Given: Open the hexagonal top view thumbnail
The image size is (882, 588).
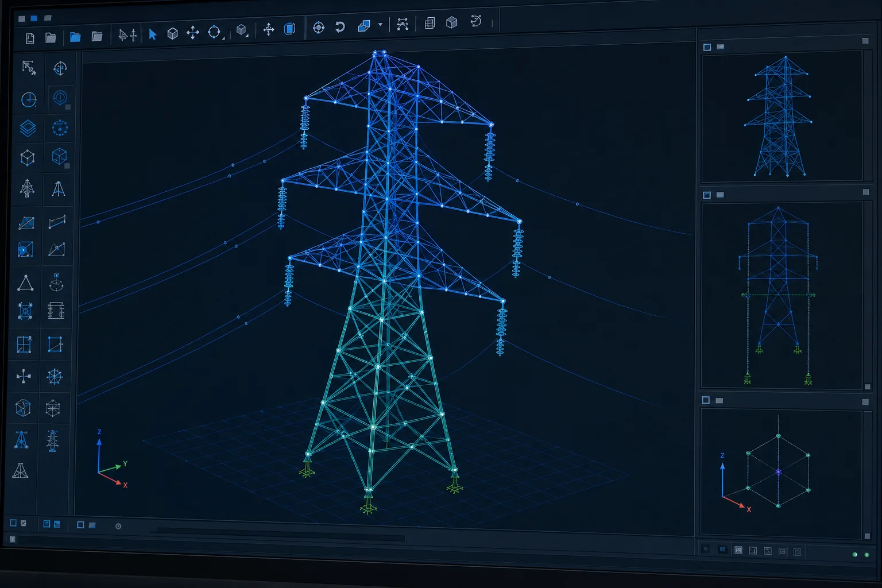Looking at the screenshot, I should (781, 473).
